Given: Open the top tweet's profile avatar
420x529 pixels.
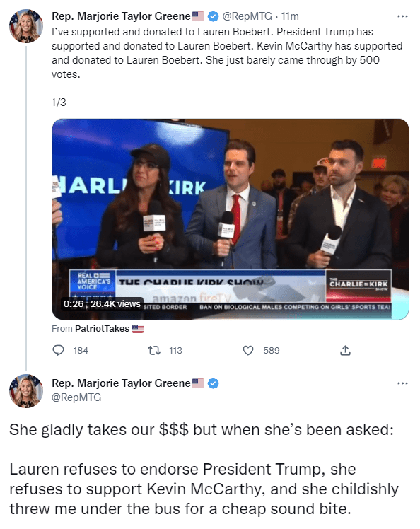Looking at the screenshot, I should pos(26,26).
